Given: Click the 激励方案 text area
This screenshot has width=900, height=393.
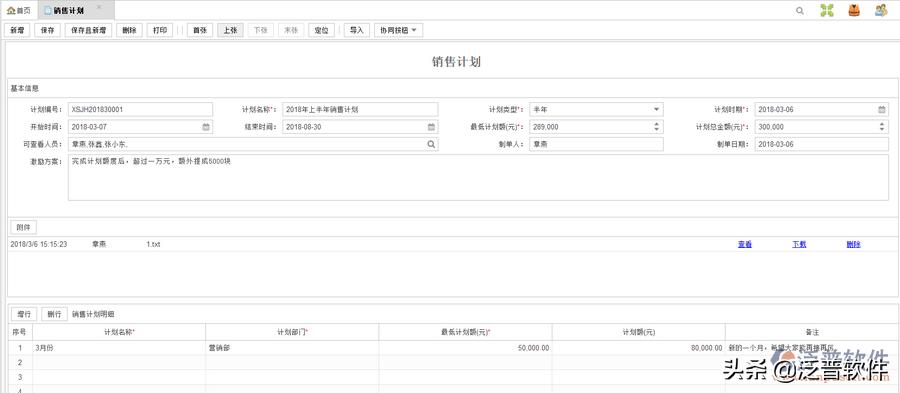Looking at the screenshot, I should [478, 177].
